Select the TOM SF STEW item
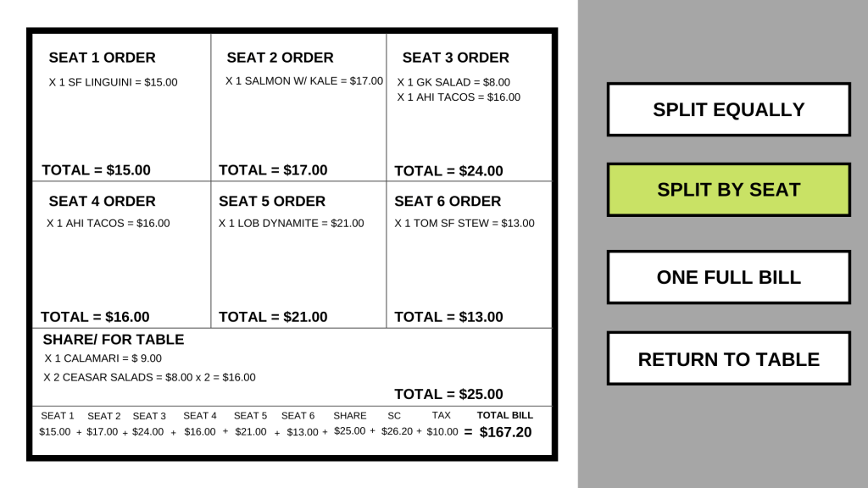The image size is (868, 488). 465,224
